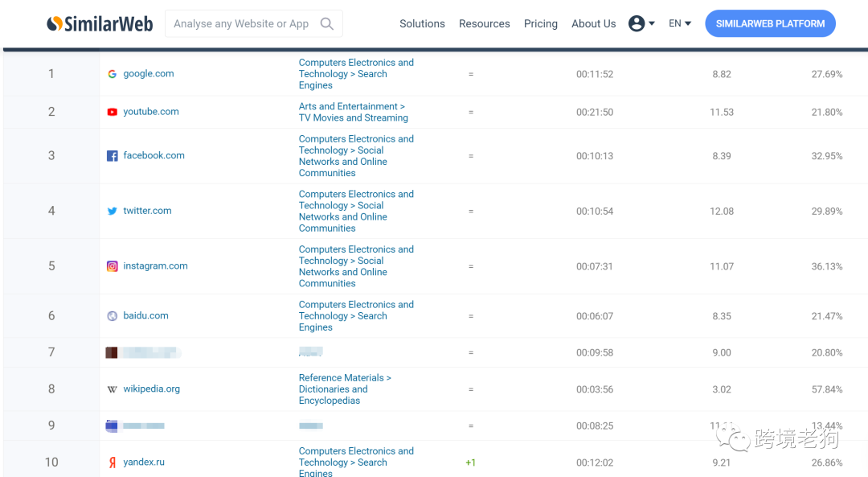Click the Google favicon in row 1
The width and height of the screenshot is (868, 477).
pos(112,74)
